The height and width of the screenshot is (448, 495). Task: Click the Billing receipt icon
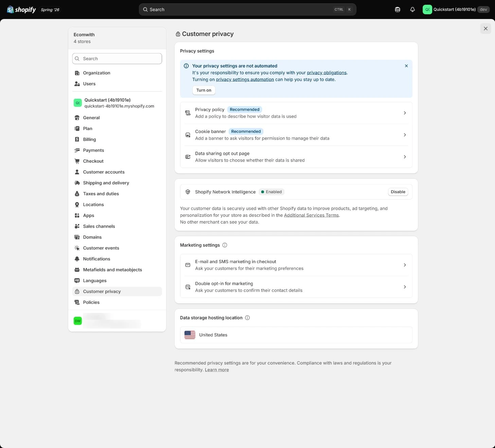point(77,139)
